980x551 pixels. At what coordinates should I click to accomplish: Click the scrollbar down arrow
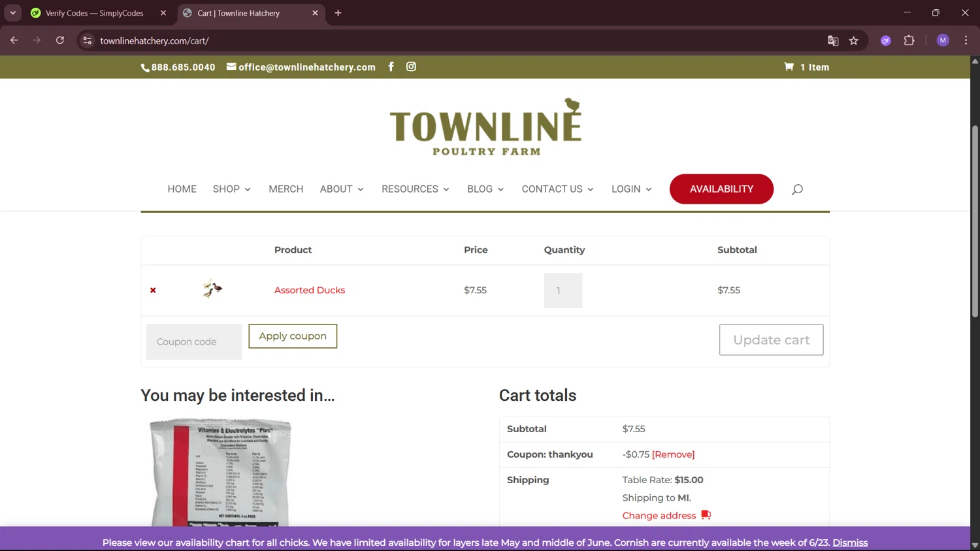(975, 545)
